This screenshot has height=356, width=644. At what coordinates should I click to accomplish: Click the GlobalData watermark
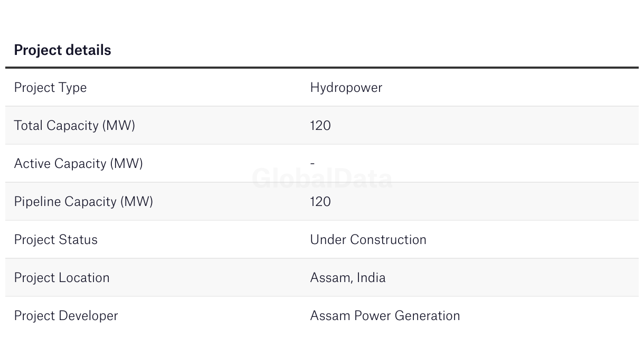point(322,179)
